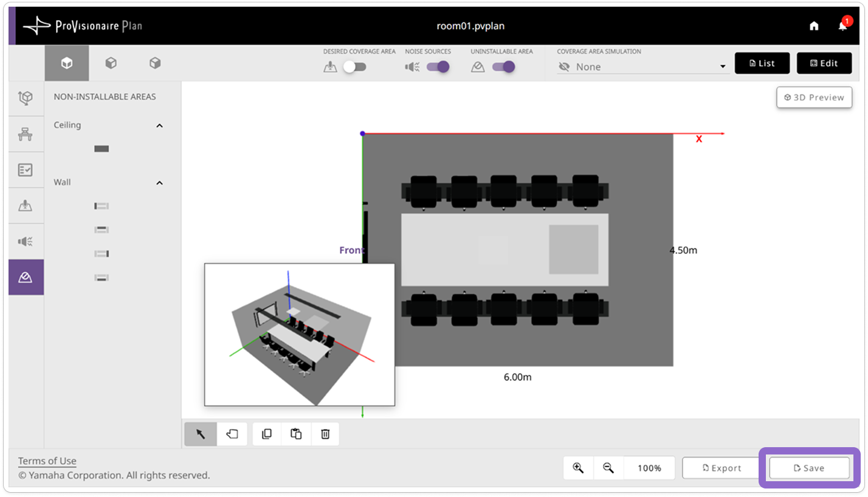Click the NON-INSTALLABLE AREAS panel heading
Screen dimensions: 868x497
[x=105, y=97]
